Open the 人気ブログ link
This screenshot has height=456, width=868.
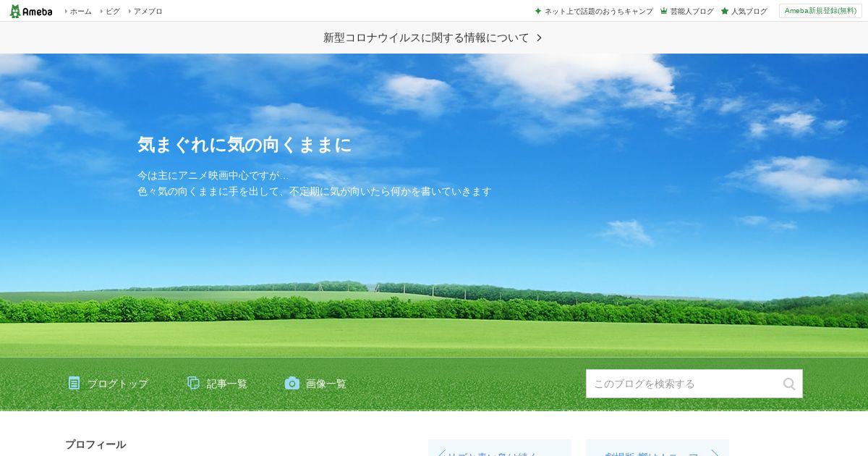click(x=744, y=12)
